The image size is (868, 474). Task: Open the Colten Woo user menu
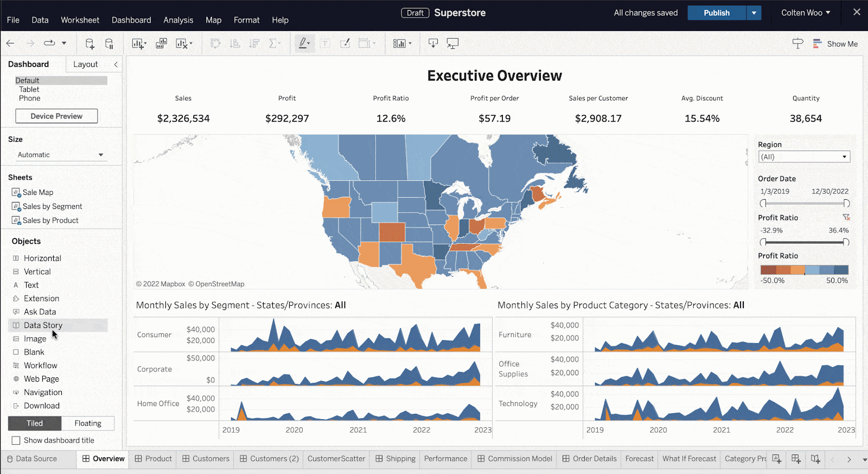[806, 13]
